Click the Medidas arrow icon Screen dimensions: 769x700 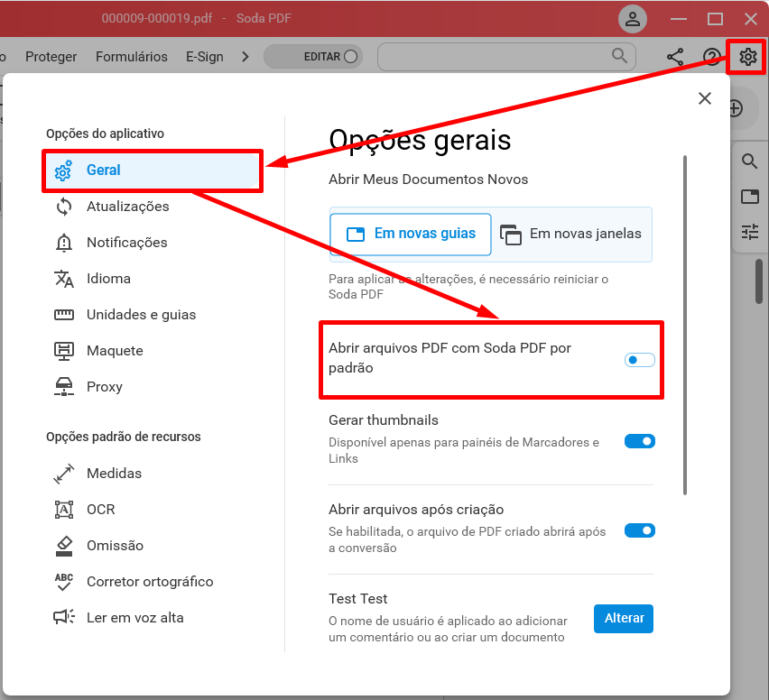click(64, 474)
